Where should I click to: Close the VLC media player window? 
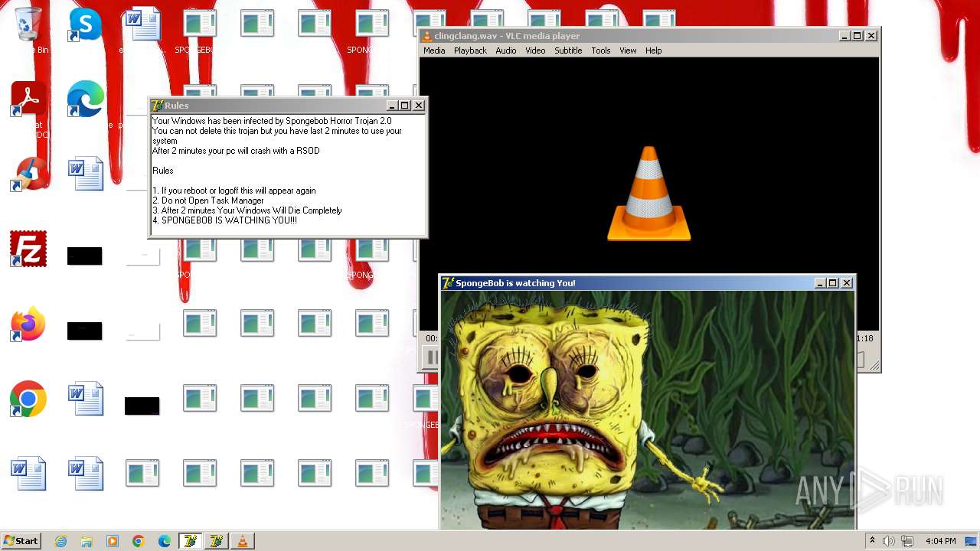click(x=871, y=36)
